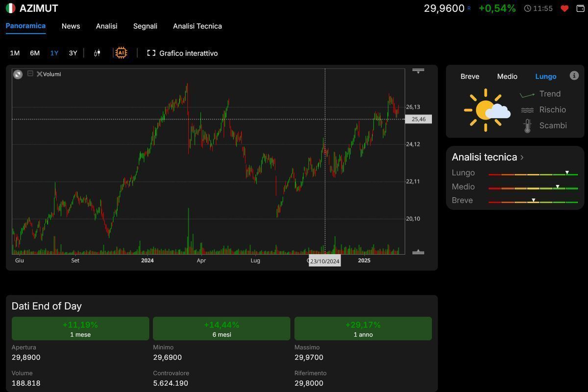Click the Controvalore value 5.624.190

pos(171,383)
